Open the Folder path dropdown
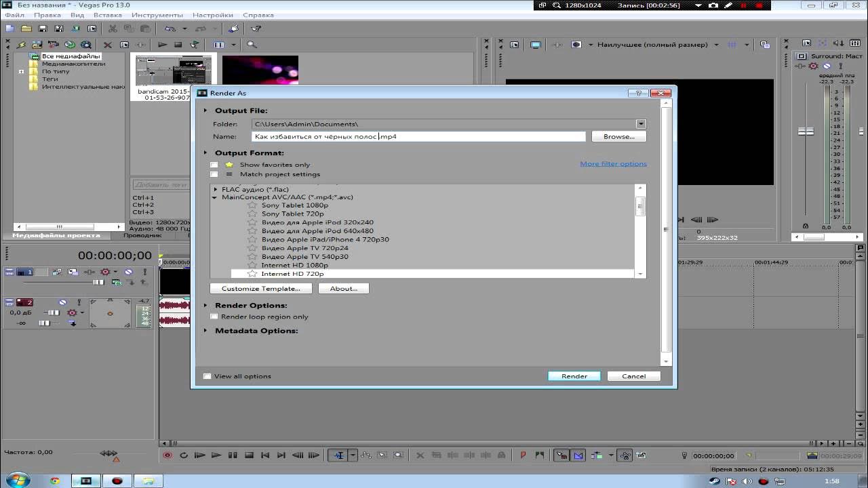The image size is (868, 488). (x=641, y=124)
